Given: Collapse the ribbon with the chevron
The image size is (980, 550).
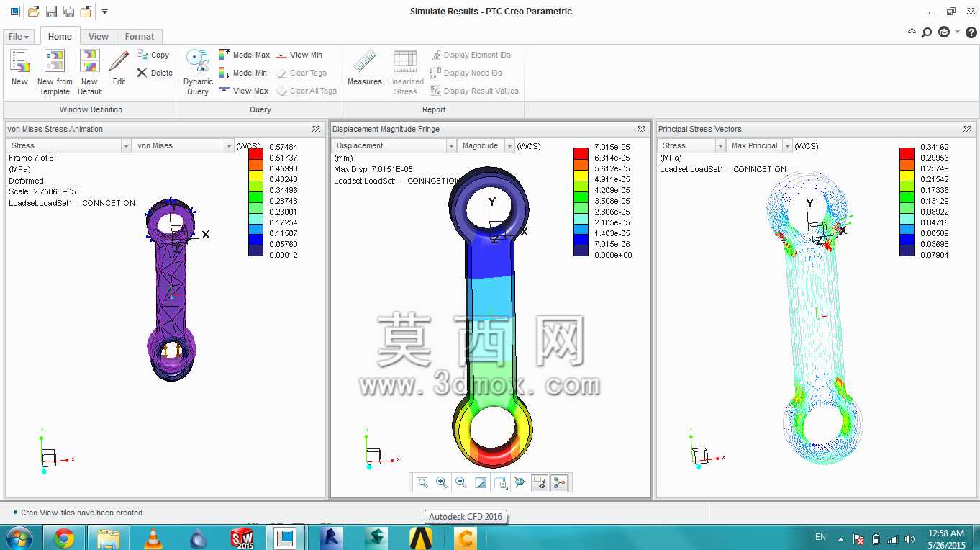Looking at the screenshot, I should tap(912, 32).
